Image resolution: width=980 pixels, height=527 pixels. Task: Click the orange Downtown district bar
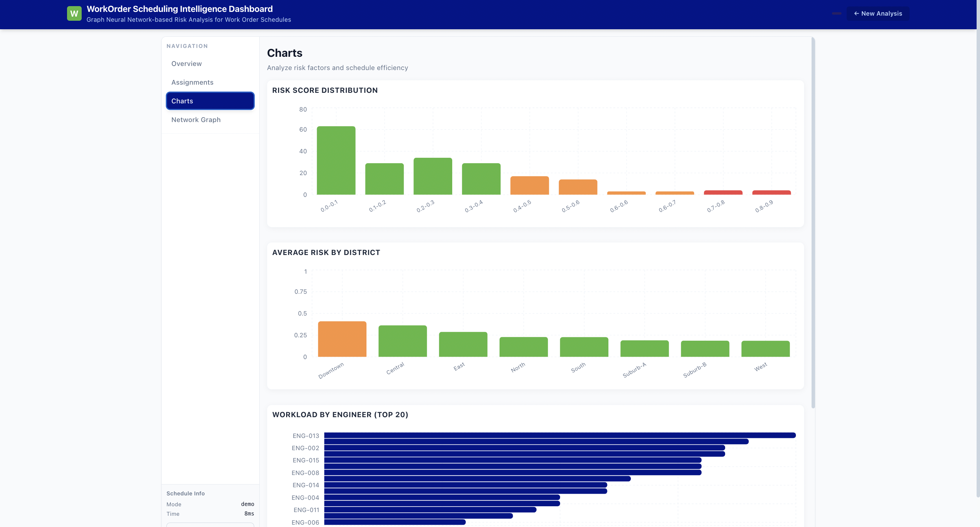tap(342, 339)
